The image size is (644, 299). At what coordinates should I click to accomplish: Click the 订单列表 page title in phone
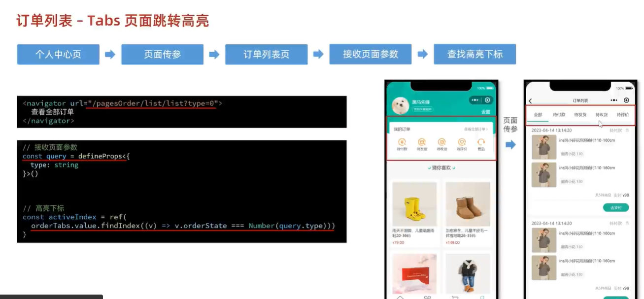[580, 100]
